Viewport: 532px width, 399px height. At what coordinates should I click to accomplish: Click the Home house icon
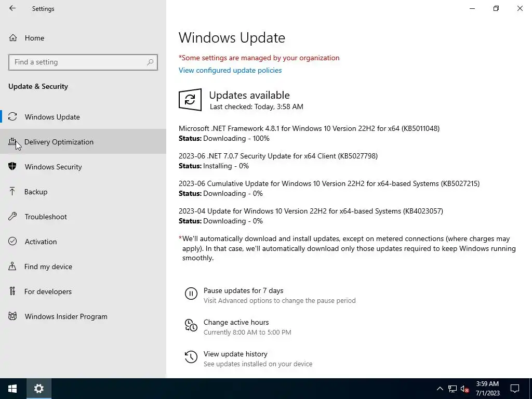(13, 37)
